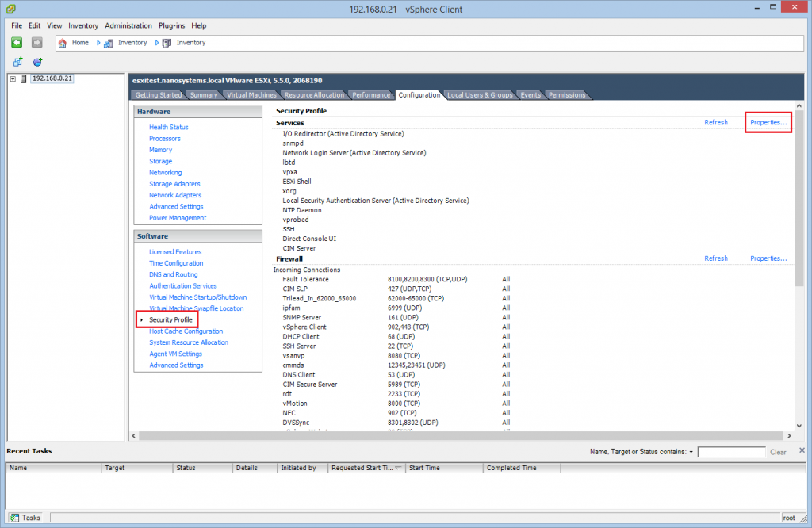Click Refresh next to Firewall
Viewport: 812px width, 528px height.
715,258
